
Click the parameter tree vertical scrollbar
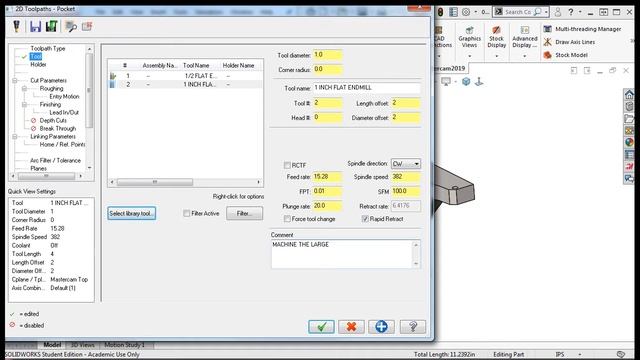click(89, 108)
